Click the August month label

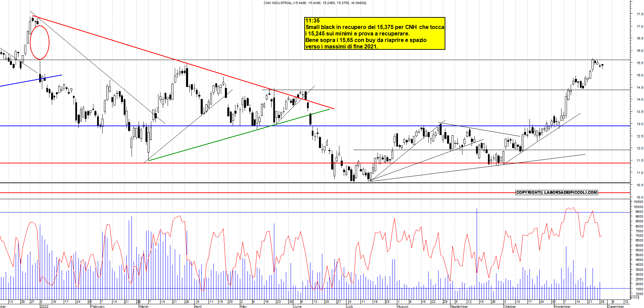[403, 306]
